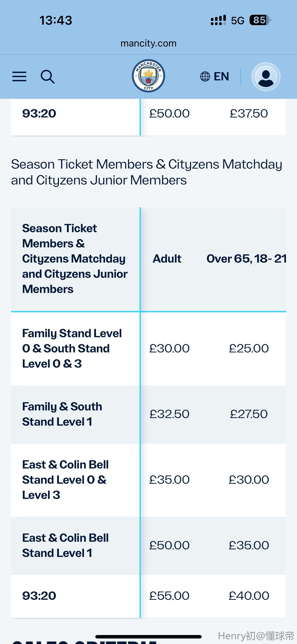The image size is (297, 644).
Task: Tap the 13:43 clock in status bar
Action: (56, 20)
